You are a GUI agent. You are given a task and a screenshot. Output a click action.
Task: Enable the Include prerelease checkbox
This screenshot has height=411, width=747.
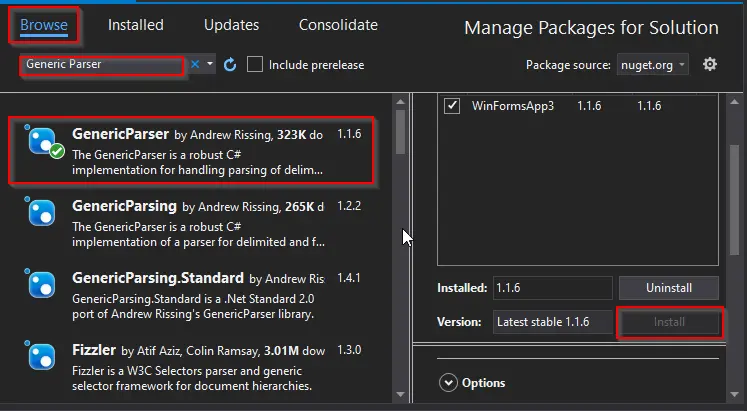coord(255,64)
